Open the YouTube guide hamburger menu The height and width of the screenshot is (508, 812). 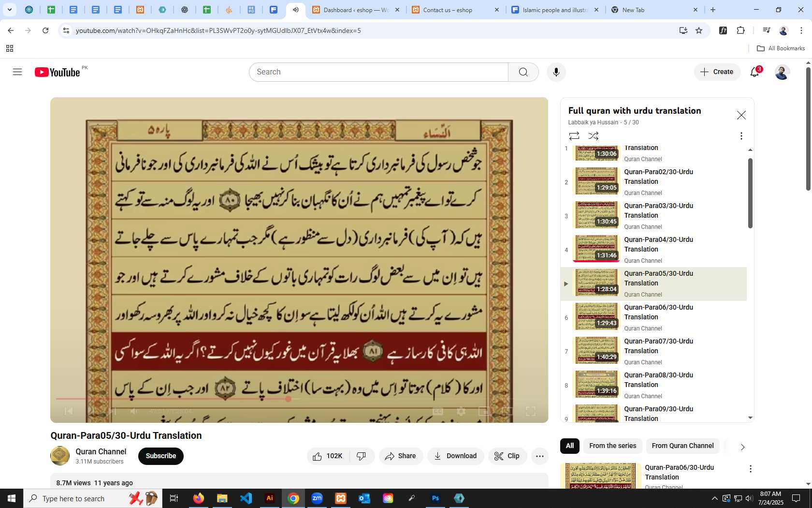tap(17, 72)
